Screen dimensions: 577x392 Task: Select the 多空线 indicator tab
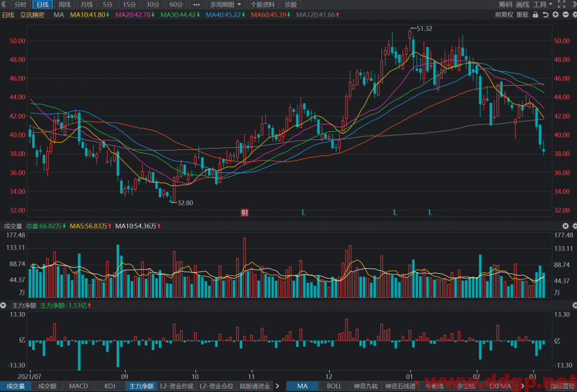pos(466,386)
